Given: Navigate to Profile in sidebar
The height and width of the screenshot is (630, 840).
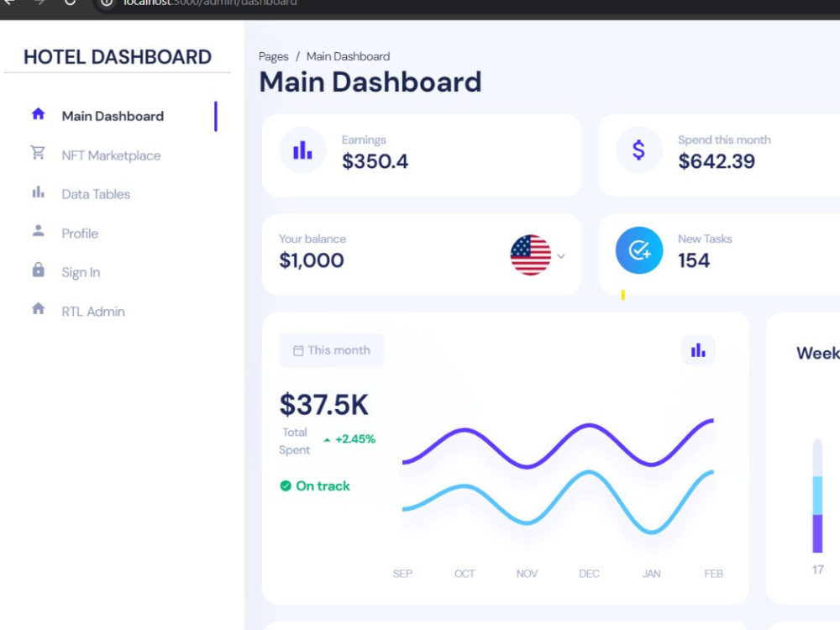Looking at the screenshot, I should 80,234.
